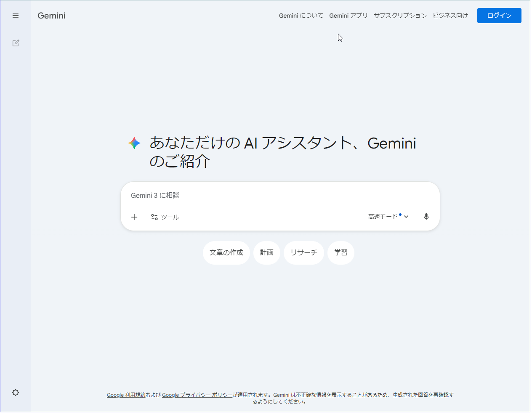Open settings gear in sidebar
Image resolution: width=532 pixels, height=414 pixels.
[16, 393]
